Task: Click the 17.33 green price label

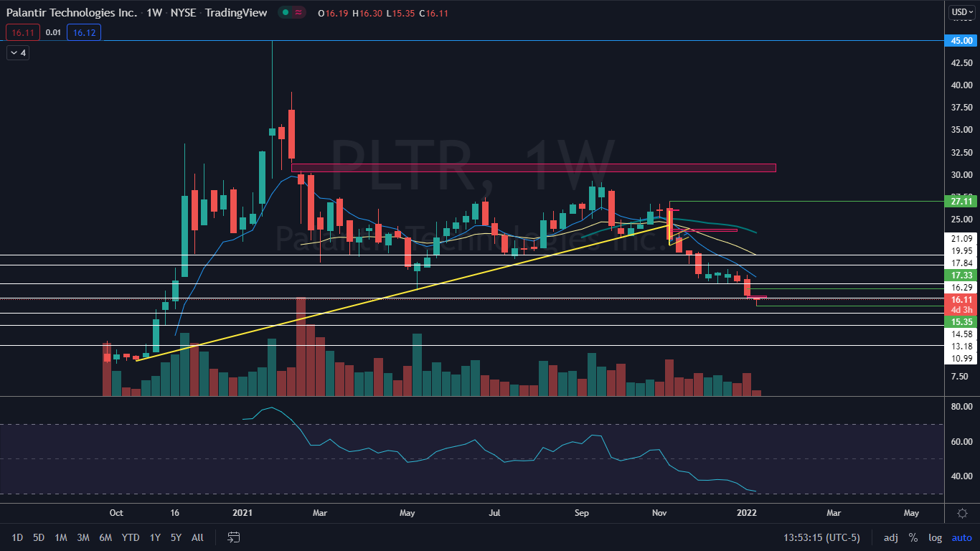Action: click(x=961, y=275)
